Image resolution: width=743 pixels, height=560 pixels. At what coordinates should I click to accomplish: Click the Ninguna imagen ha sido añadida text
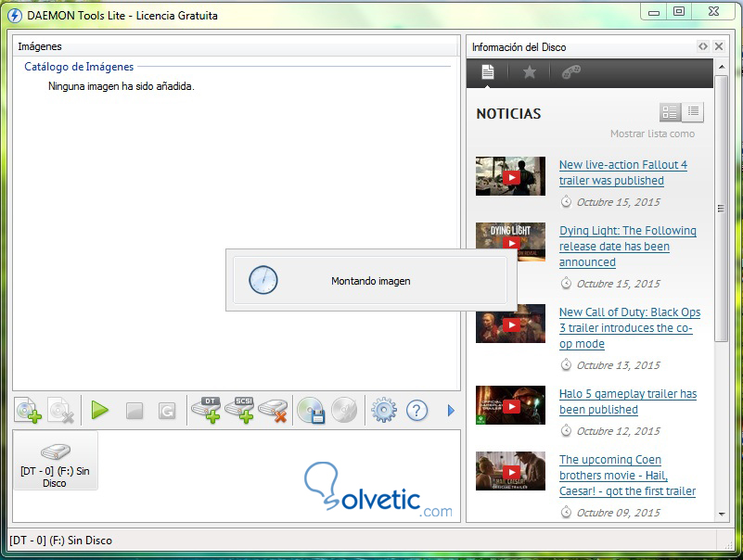pos(122,86)
